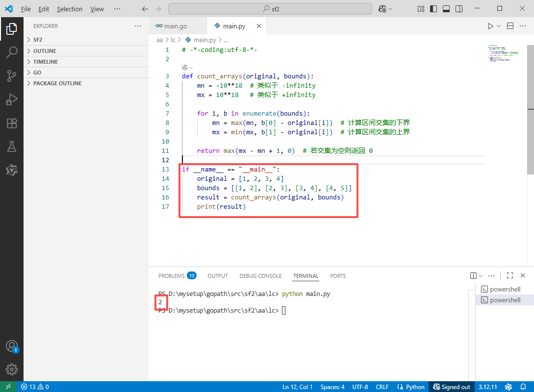Open the Copilot chat dropdown chevron
534x392 pixels.
coord(390,9)
